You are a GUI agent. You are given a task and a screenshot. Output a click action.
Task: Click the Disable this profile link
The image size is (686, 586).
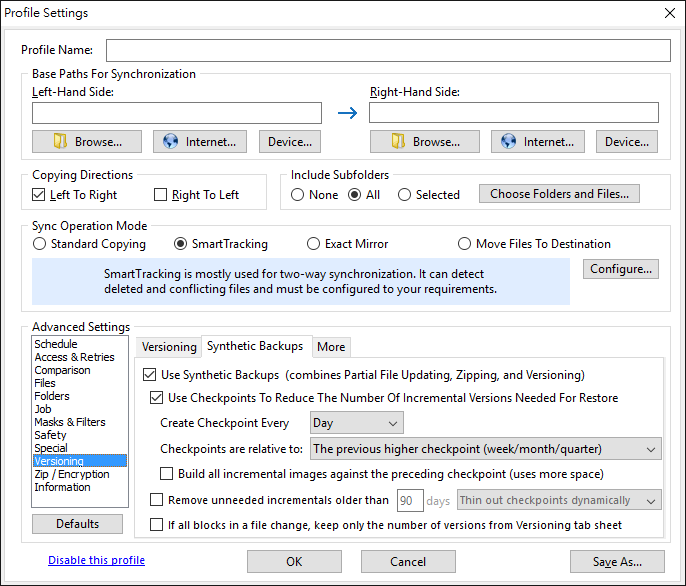click(96, 560)
